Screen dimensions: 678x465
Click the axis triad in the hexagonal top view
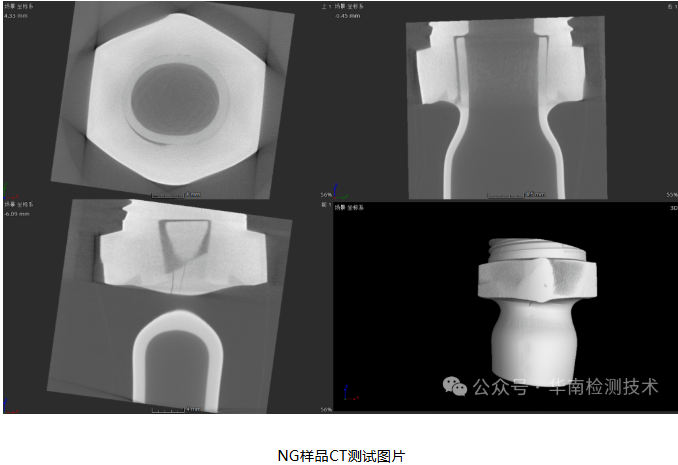[10, 192]
